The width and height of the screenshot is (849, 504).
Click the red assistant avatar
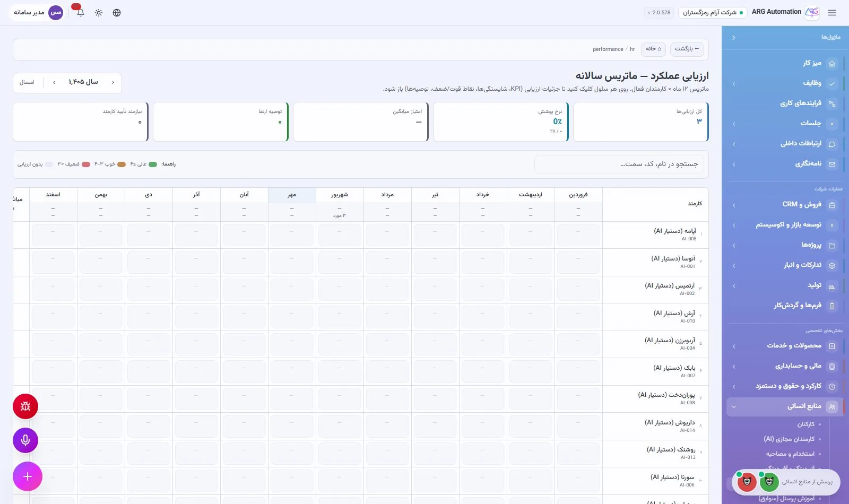coord(747,482)
